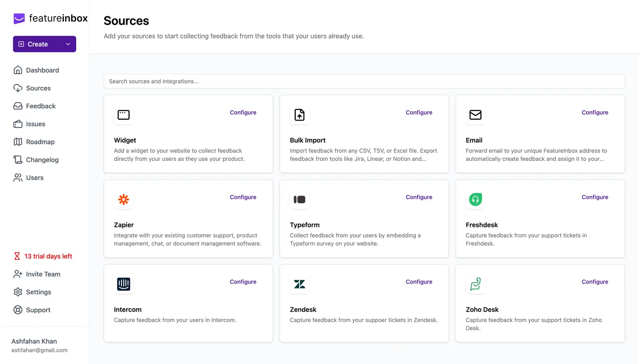Viewport: 639px width, 364px height.
Task: Click the Zendesk logo icon
Action: click(299, 284)
